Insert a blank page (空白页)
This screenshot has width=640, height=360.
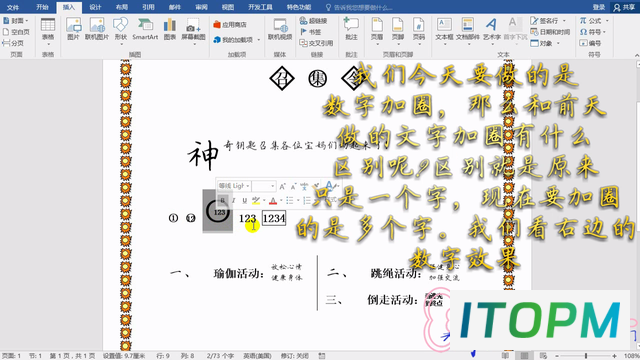16,32
